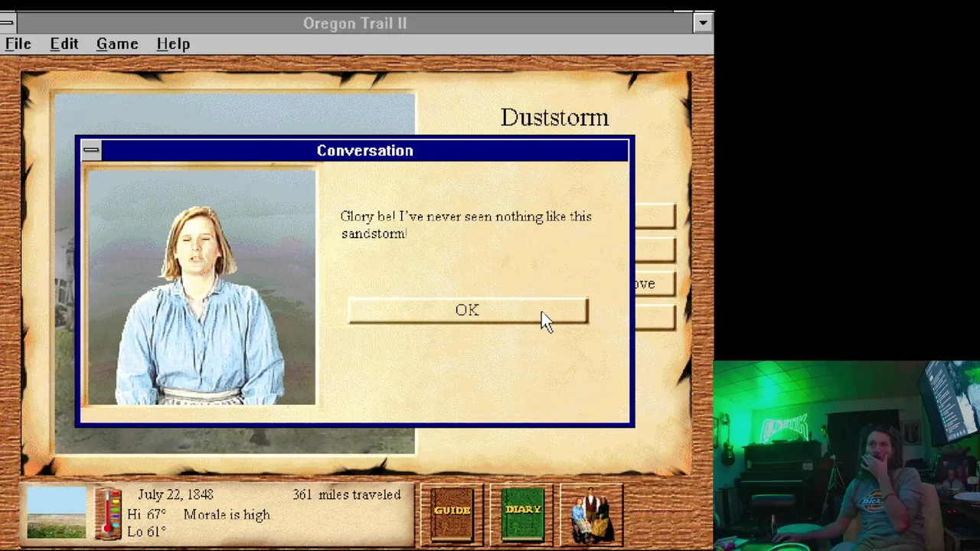Screen dimensions: 980x551
Task: Click the title bar dropdown arrow button
Action: 703,23
